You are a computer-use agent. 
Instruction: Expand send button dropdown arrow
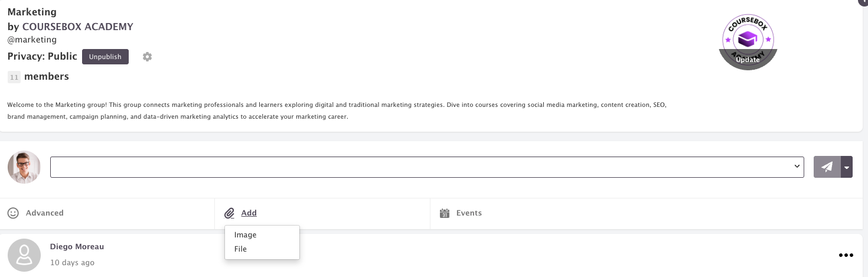click(847, 167)
